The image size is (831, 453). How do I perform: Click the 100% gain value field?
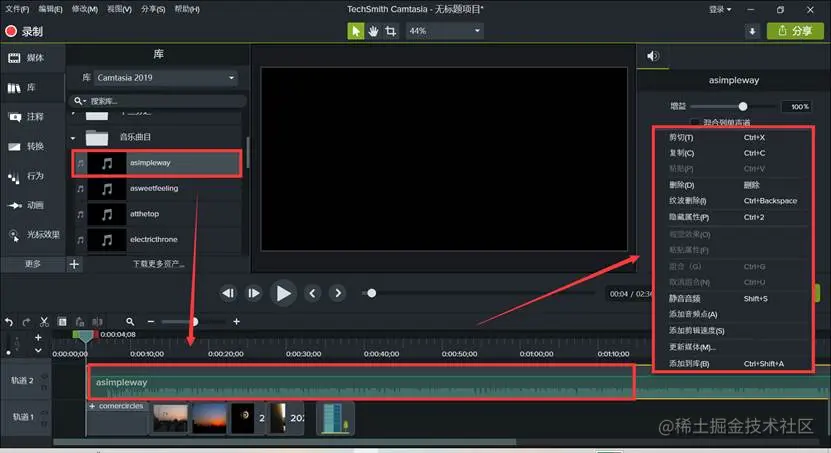(798, 106)
